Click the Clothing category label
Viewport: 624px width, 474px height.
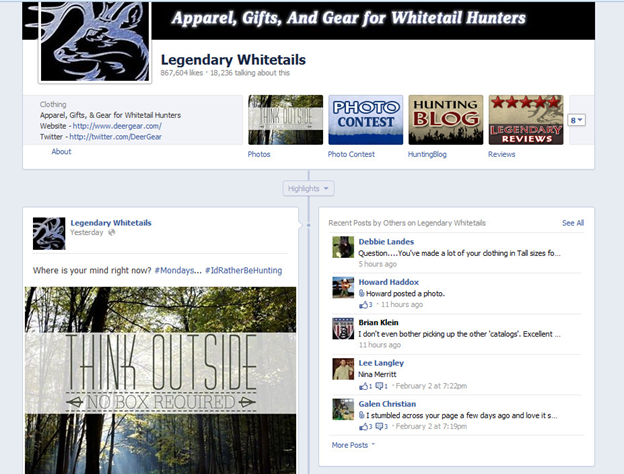tap(53, 104)
